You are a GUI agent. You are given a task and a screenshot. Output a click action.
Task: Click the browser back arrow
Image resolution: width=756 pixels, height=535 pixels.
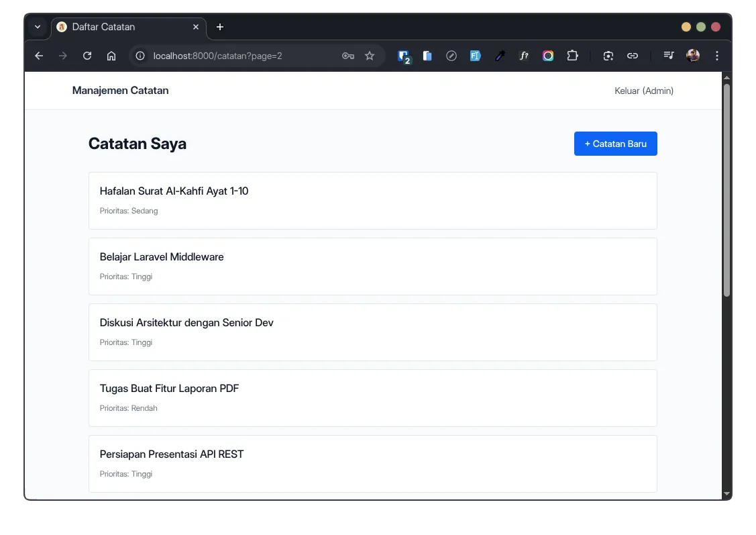39,56
